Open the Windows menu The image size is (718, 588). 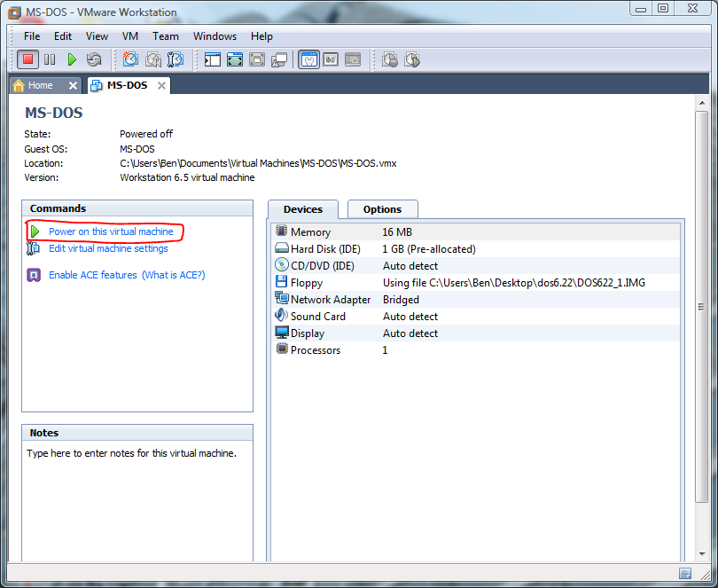point(215,36)
